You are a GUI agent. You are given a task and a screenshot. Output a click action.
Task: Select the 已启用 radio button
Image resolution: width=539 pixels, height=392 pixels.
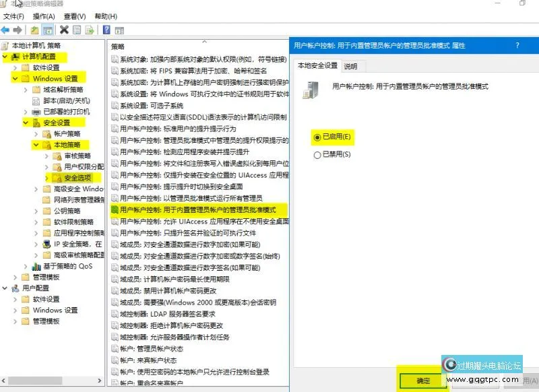coord(317,135)
